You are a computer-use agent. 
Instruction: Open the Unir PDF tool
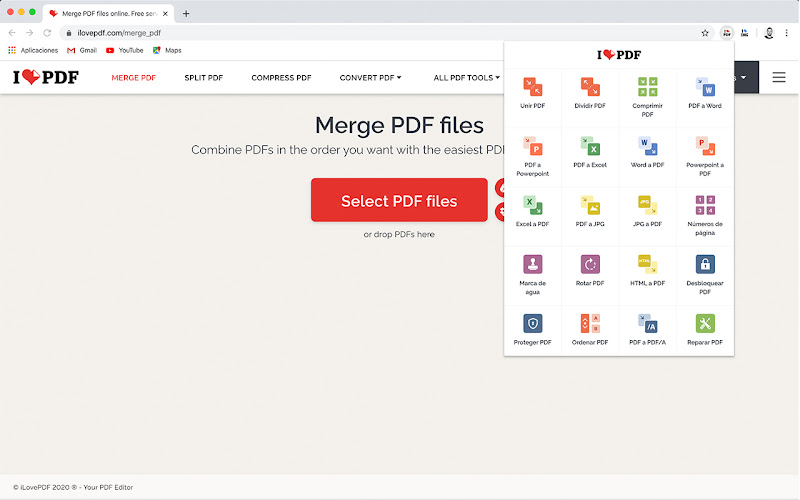[532, 93]
